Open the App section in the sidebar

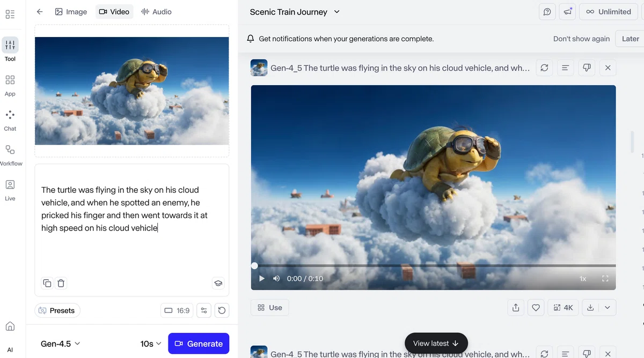click(10, 85)
